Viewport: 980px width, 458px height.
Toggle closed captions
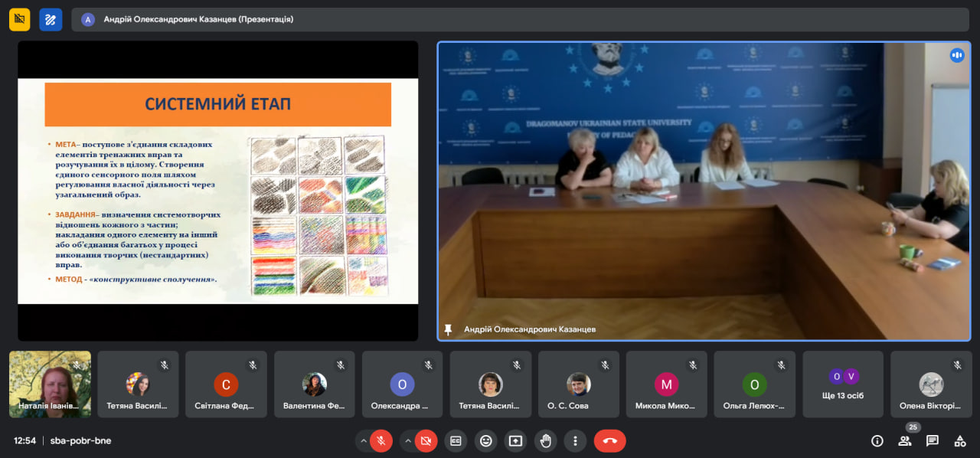pos(456,440)
